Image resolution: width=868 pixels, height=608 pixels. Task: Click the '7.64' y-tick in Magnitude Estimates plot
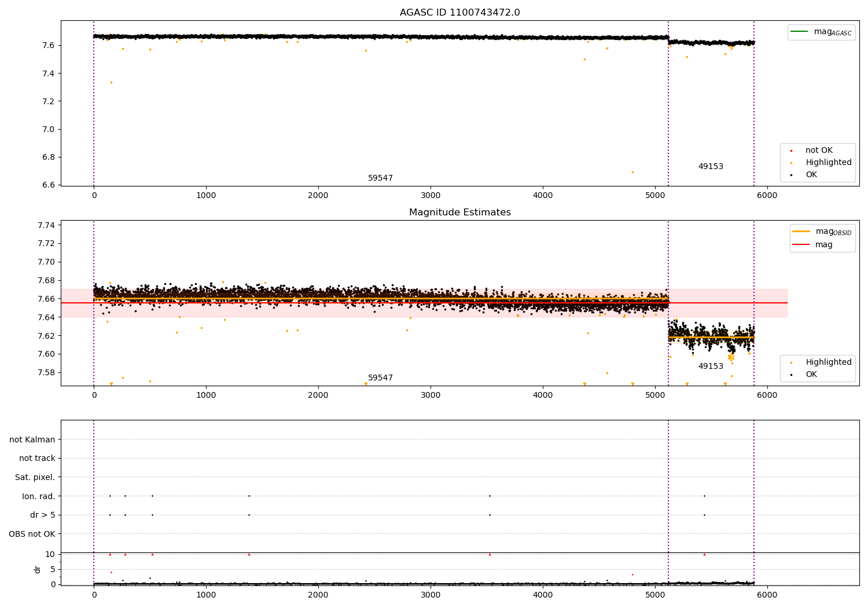pyautogui.click(x=46, y=317)
